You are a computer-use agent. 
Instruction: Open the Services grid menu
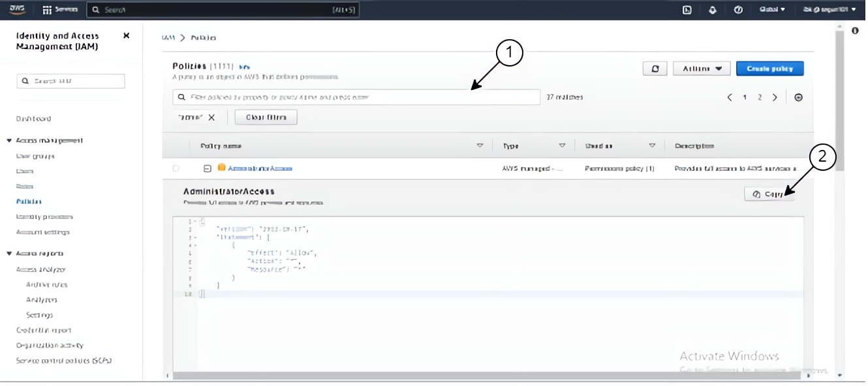pyautogui.click(x=60, y=10)
